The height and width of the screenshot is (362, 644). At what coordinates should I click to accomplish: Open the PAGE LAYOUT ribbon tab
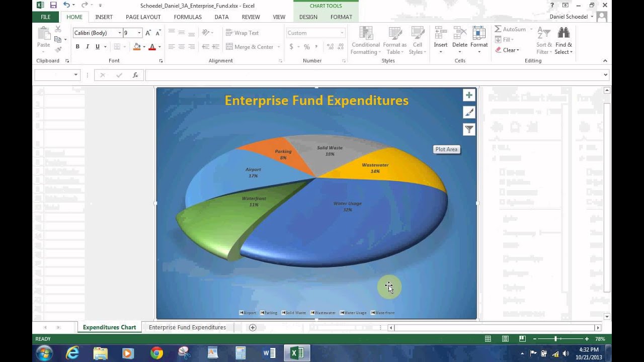tap(143, 17)
